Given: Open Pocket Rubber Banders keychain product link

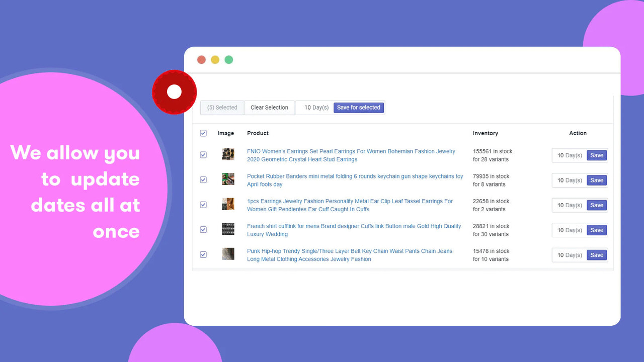Looking at the screenshot, I should coord(355,180).
